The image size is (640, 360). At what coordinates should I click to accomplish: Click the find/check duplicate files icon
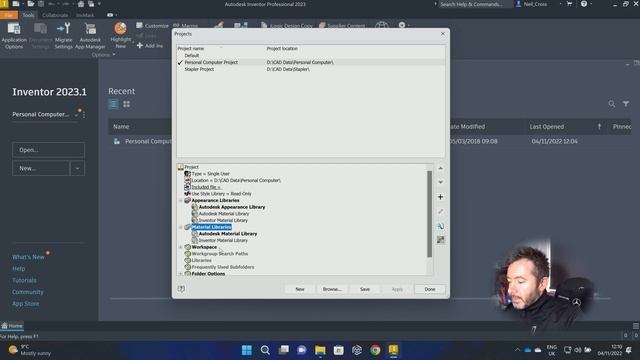pyautogui.click(x=440, y=226)
